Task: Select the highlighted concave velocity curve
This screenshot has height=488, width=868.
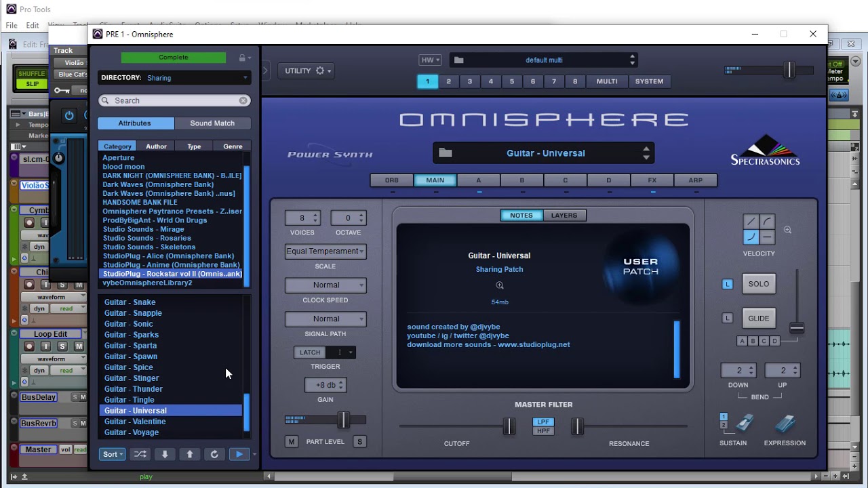Action: (751, 237)
